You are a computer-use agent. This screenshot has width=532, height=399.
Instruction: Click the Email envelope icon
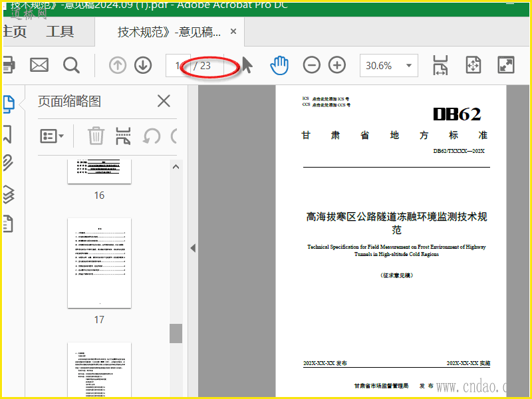(39, 65)
